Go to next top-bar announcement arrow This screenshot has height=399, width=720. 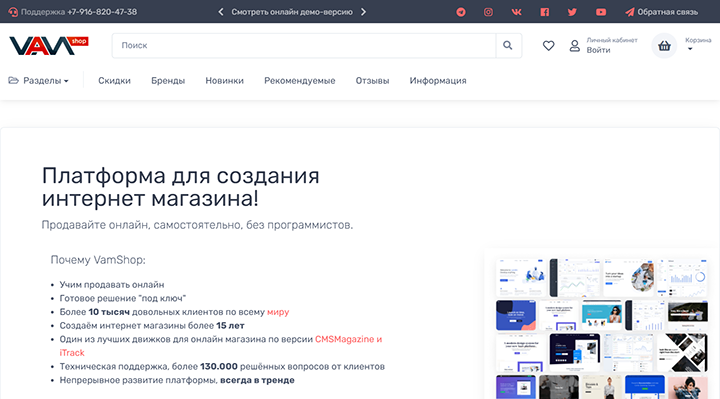(x=363, y=12)
